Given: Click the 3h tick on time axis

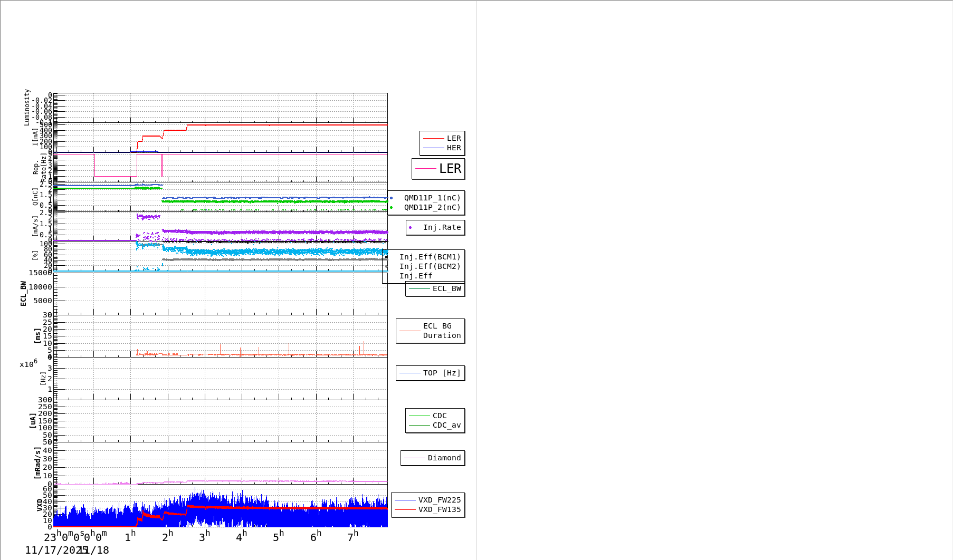Looking at the screenshot, I should 204,537.
